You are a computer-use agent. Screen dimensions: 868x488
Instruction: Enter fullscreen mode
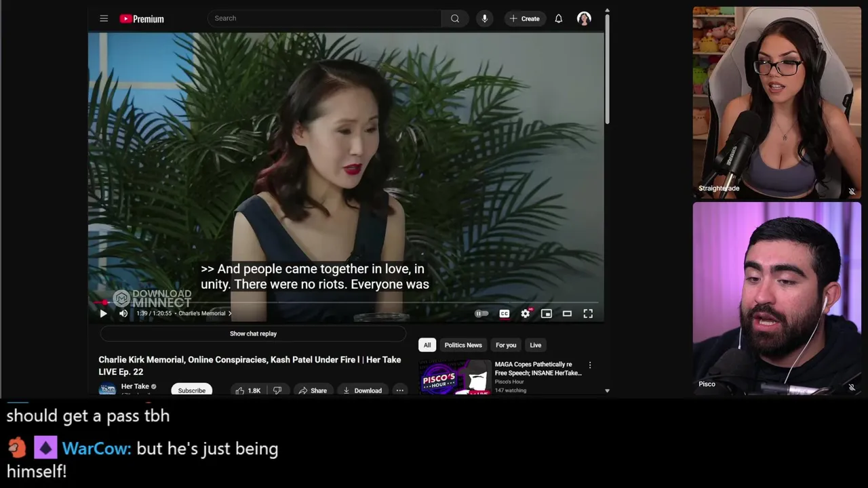pos(588,313)
